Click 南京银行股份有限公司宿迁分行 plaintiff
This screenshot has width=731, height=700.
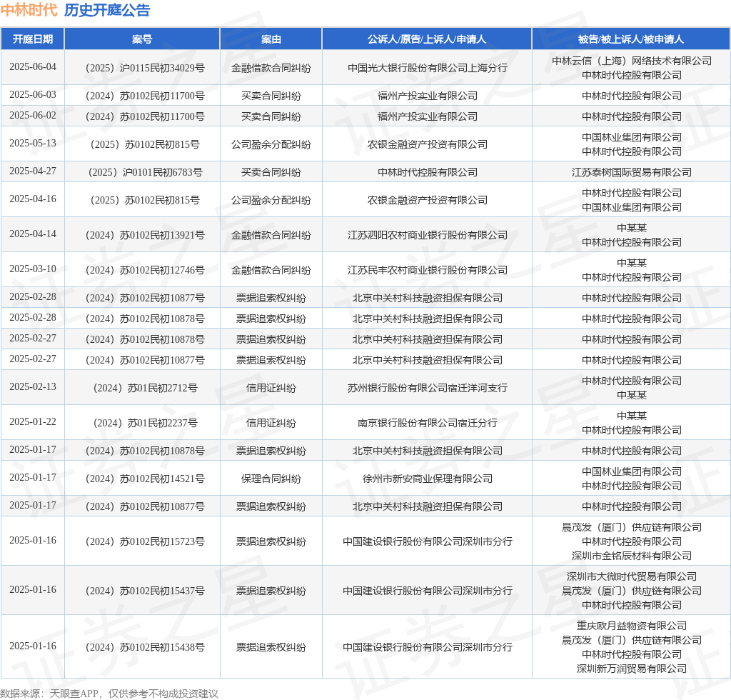(427, 423)
